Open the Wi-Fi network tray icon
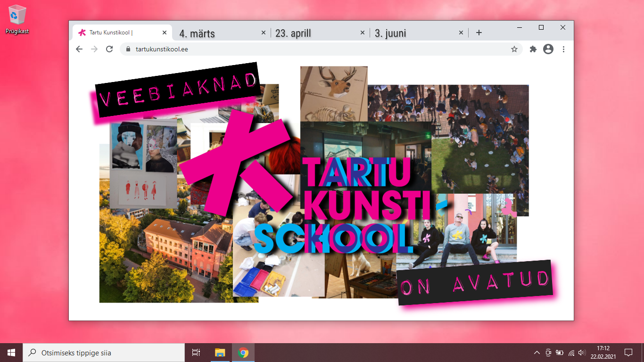The image size is (644, 362). [571, 353]
